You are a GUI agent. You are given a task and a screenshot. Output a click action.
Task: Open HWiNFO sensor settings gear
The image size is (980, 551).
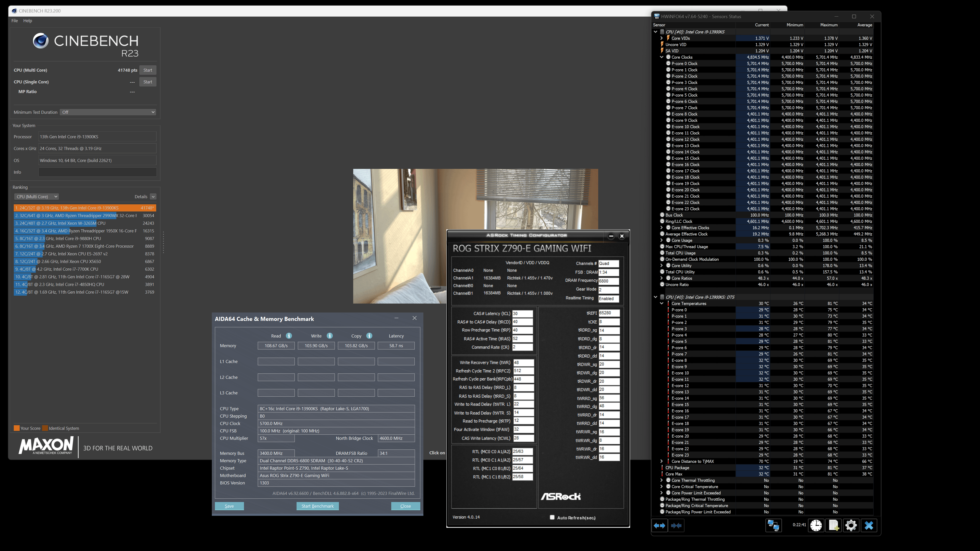(851, 525)
